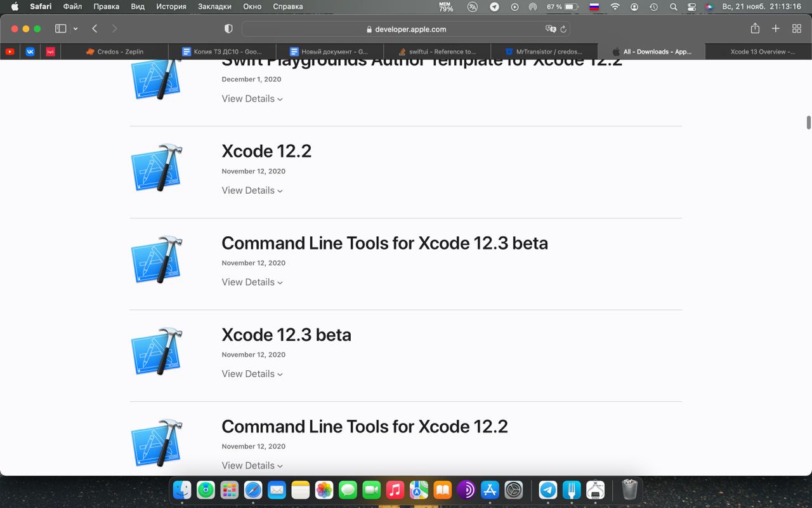Toggle the Safari sidebar button
This screenshot has width=812, height=508.
(61, 29)
